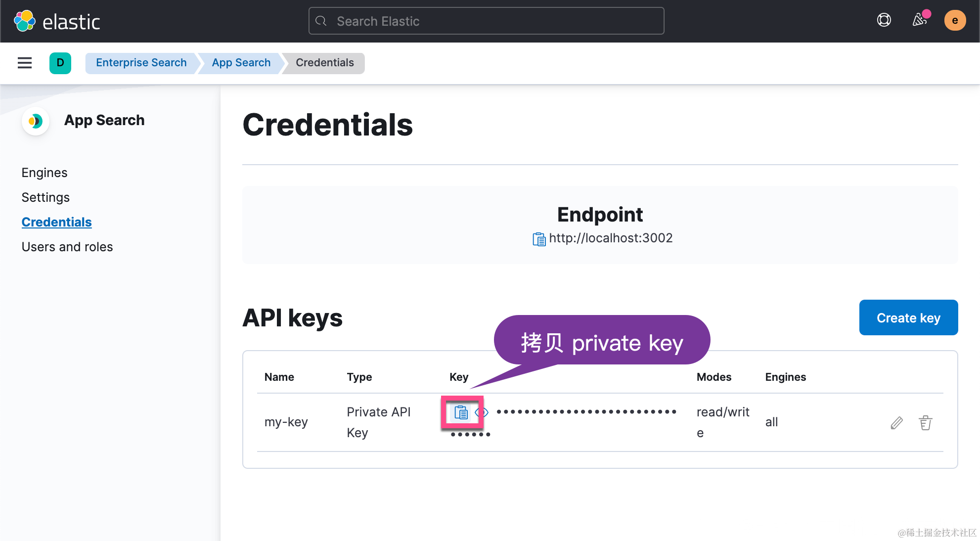Open Engines in the sidebar

(x=45, y=173)
